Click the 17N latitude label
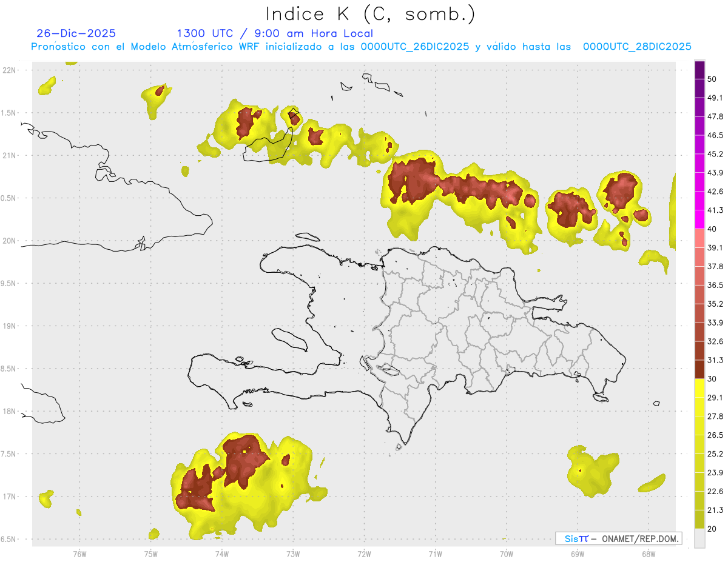 [x=9, y=497]
